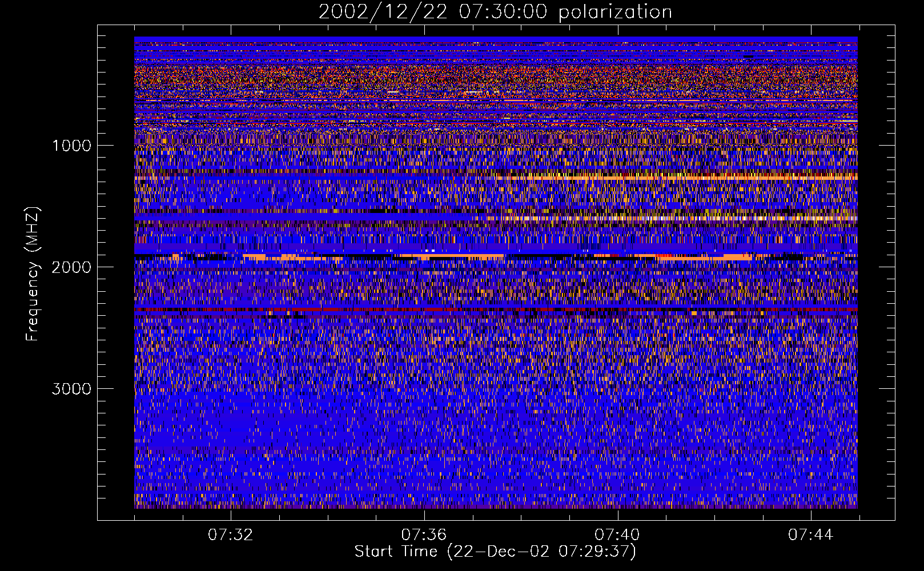The image size is (924, 571).
Task: Click the 07:40 time tick label
Action: 617,534
